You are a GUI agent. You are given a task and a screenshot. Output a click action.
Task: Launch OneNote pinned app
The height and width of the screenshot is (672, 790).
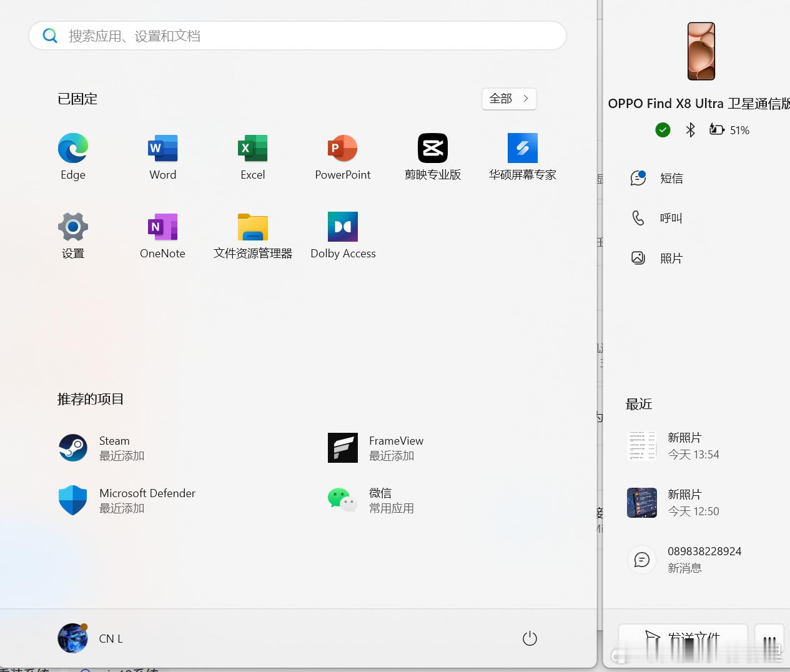coord(163,235)
